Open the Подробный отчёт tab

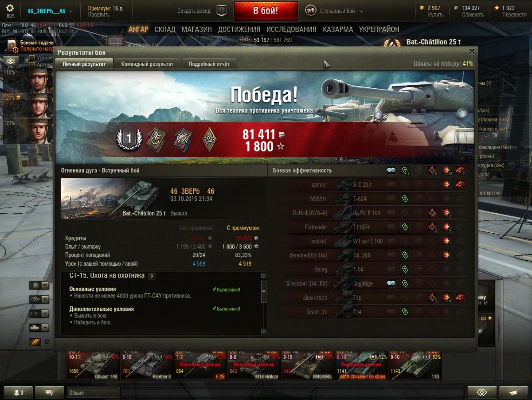(x=209, y=64)
